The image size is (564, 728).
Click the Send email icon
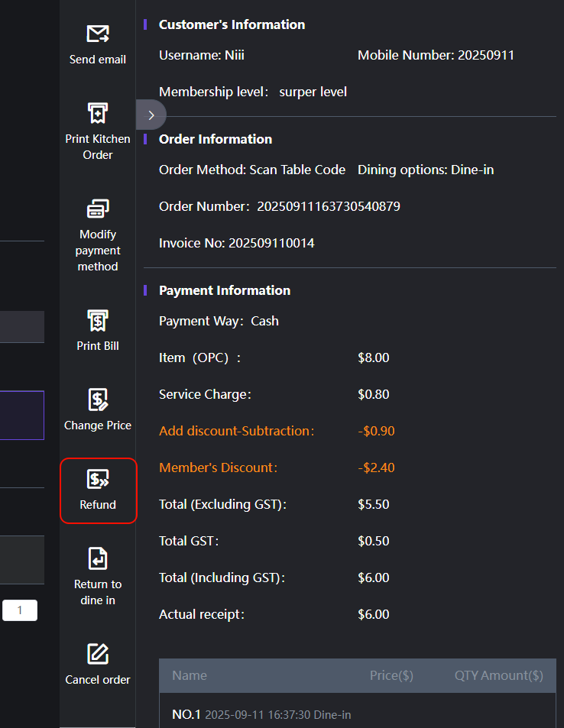[98, 34]
